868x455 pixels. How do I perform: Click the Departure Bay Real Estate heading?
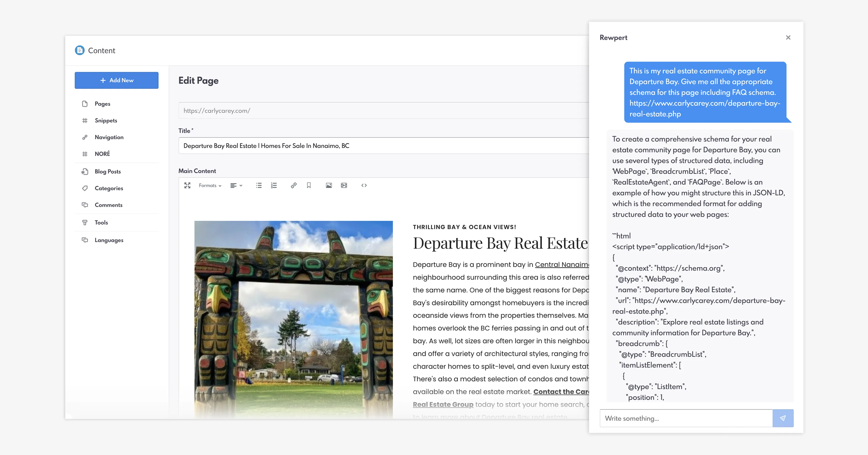click(500, 243)
